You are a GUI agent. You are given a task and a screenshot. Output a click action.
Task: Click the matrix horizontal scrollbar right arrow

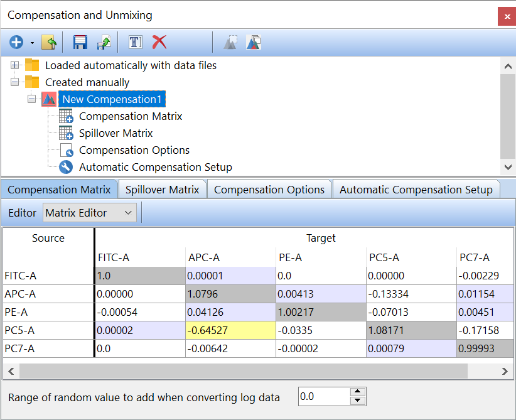[x=506, y=372]
